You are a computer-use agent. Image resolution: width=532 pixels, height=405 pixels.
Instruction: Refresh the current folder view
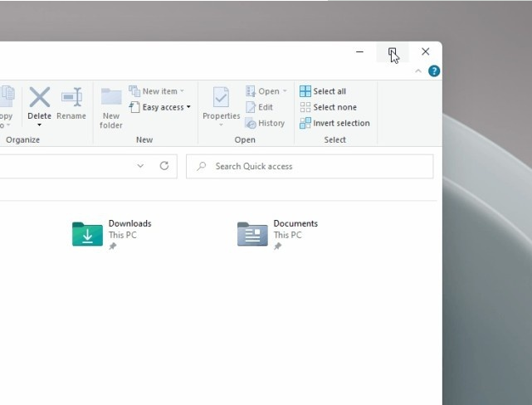[x=164, y=166]
